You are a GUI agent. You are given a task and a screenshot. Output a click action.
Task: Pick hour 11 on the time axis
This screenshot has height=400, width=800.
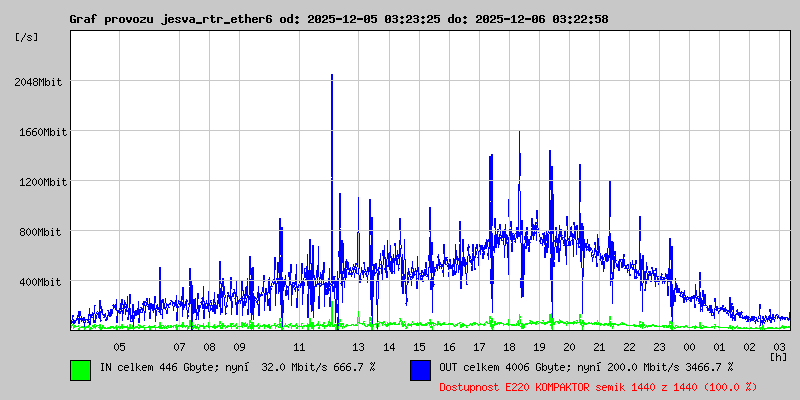299,346
